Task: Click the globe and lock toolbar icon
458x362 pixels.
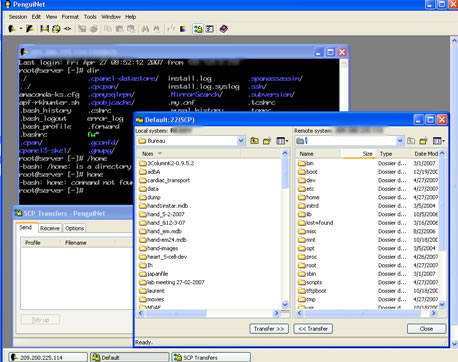Action: tap(56, 29)
